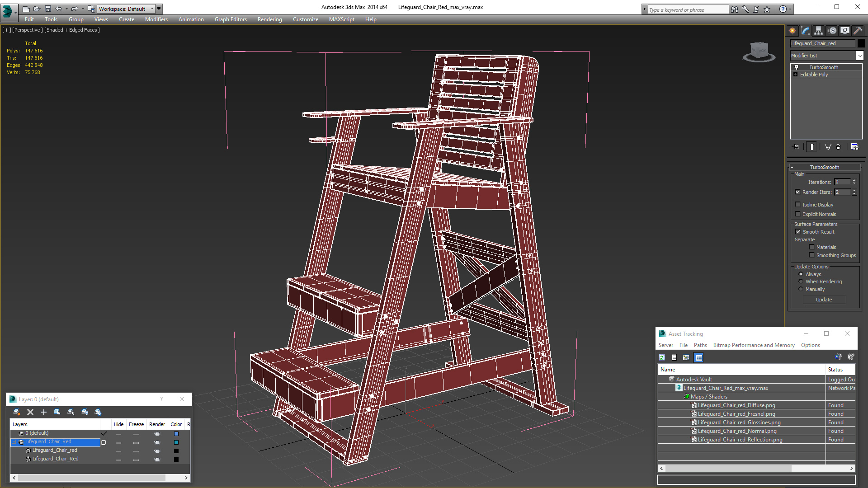Open the Display command panel tab
The height and width of the screenshot is (488, 868).
coord(844,31)
